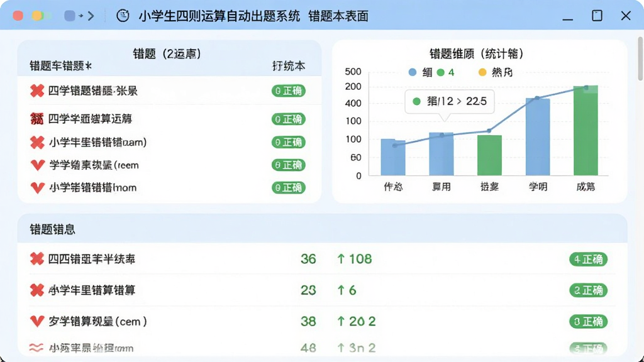644x362 pixels.
Task: Click the red traffic-light dot
Action: pos(18,16)
